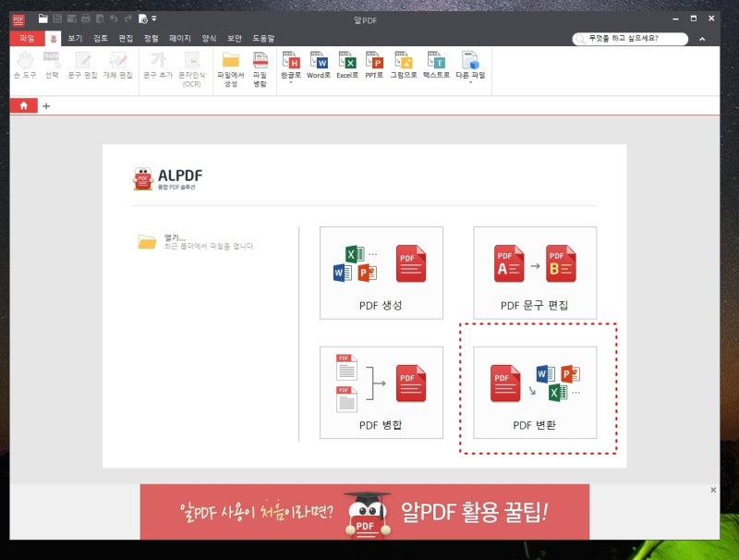Click the 알PDF 활용 꿀팁 banner

tap(365, 511)
